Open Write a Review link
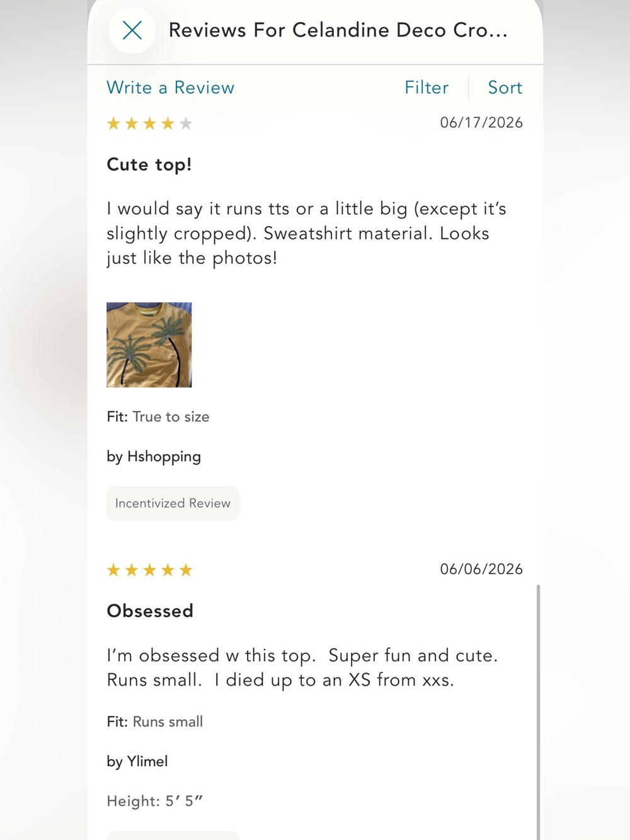 pos(170,88)
